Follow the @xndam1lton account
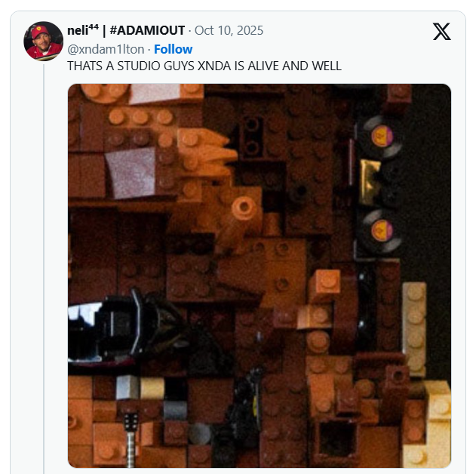 coord(173,49)
